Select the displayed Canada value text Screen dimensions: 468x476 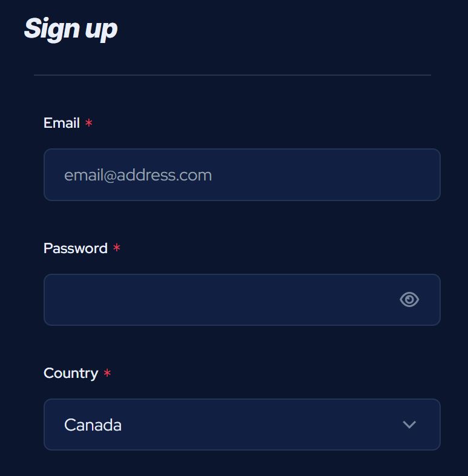(x=93, y=425)
